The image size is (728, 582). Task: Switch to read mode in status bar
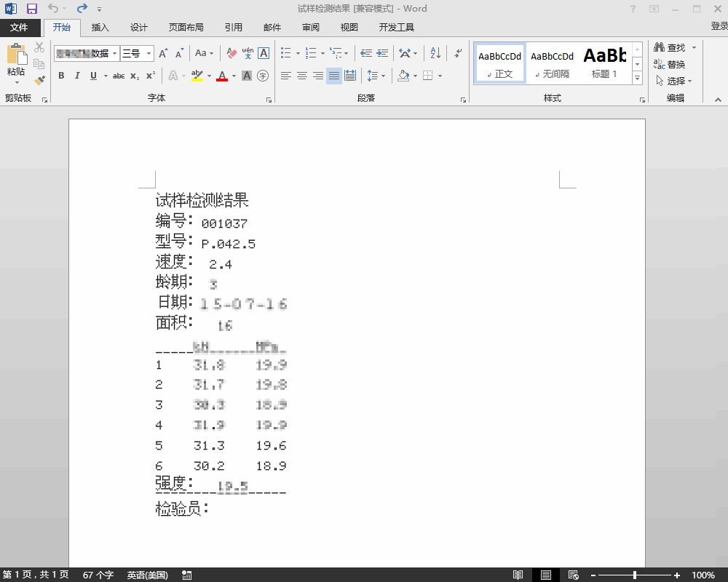(518, 575)
